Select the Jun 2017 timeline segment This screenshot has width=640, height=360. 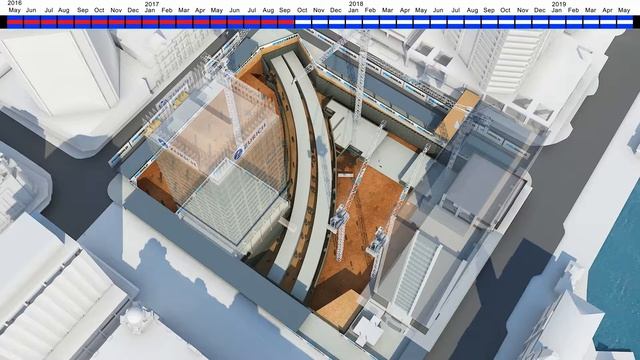[x=235, y=22]
